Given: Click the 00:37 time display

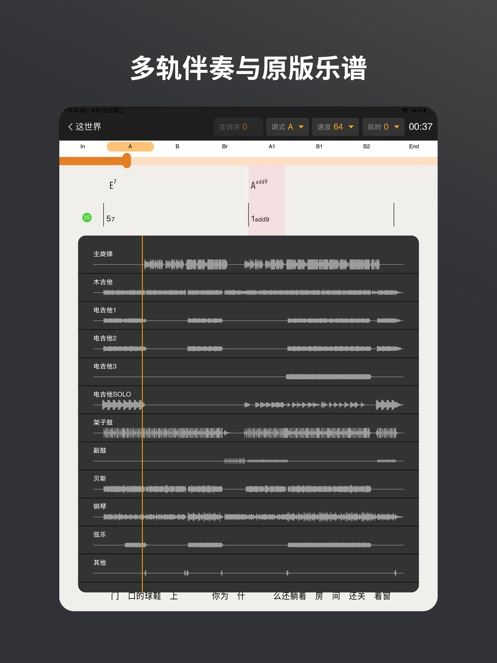Looking at the screenshot, I should click(x=420, y=126).
